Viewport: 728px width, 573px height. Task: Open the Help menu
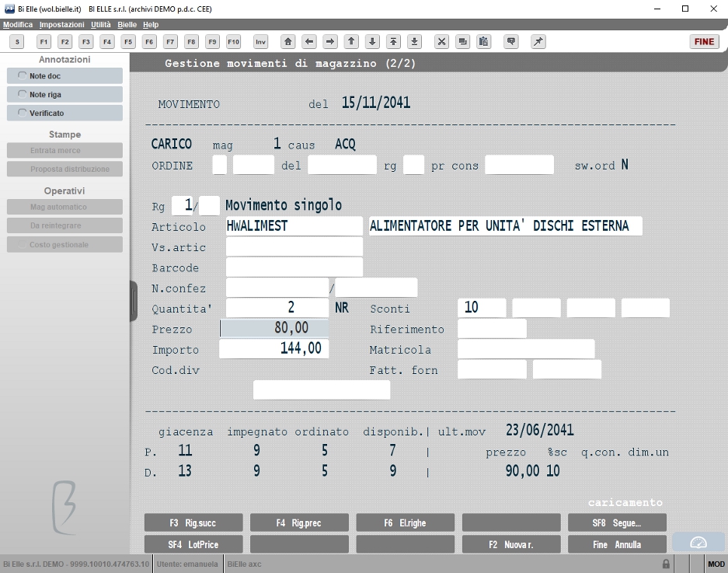pos(151,25)
